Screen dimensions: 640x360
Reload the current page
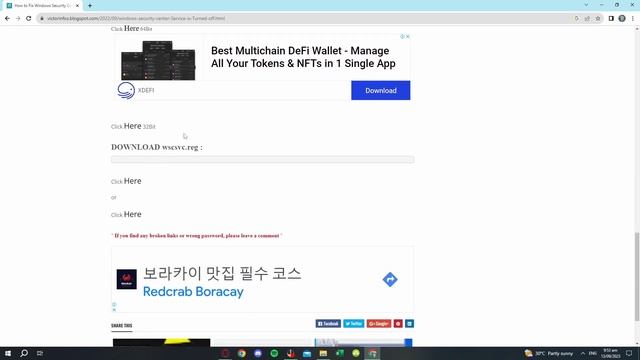pyautogui.click(x=29, y=18)
